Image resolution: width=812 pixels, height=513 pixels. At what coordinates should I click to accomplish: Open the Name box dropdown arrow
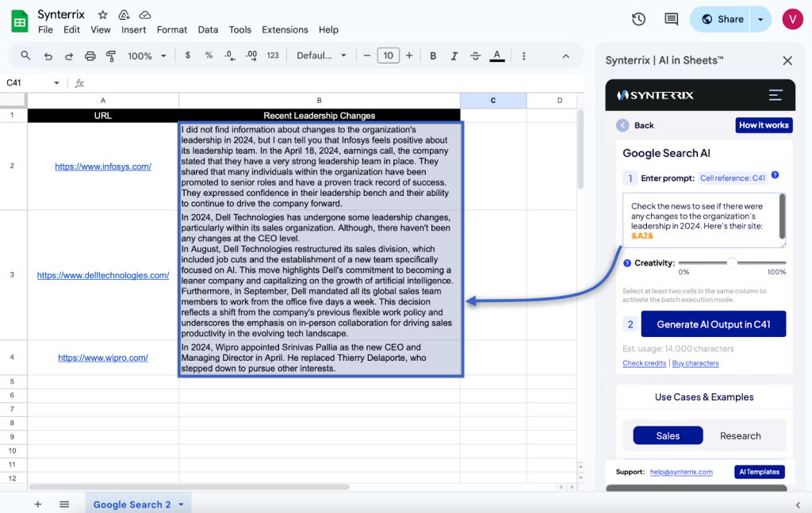[x=56, y=82]
